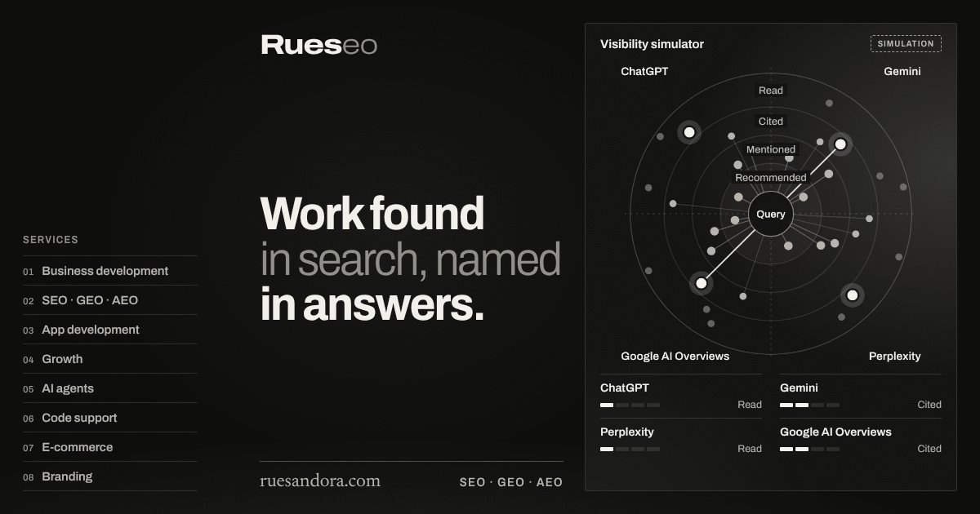This screenshot has height=514, width=980.
Task: Select the SEO · GEO · AEO service
Action: [110, 300]
